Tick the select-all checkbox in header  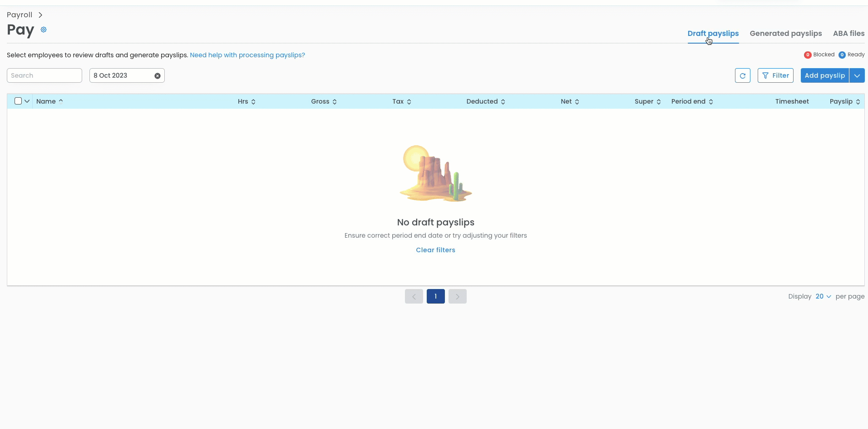(x=18, y=101)
